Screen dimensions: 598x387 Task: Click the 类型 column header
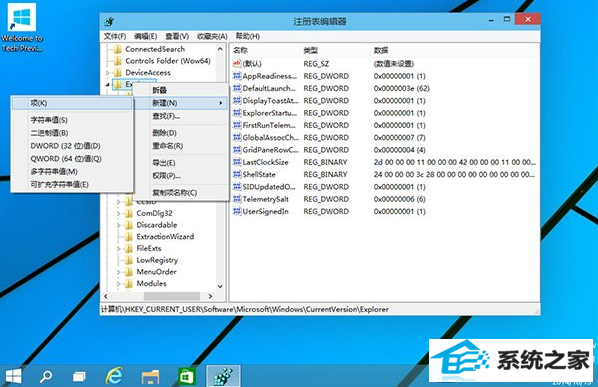(x=334, y=50)
